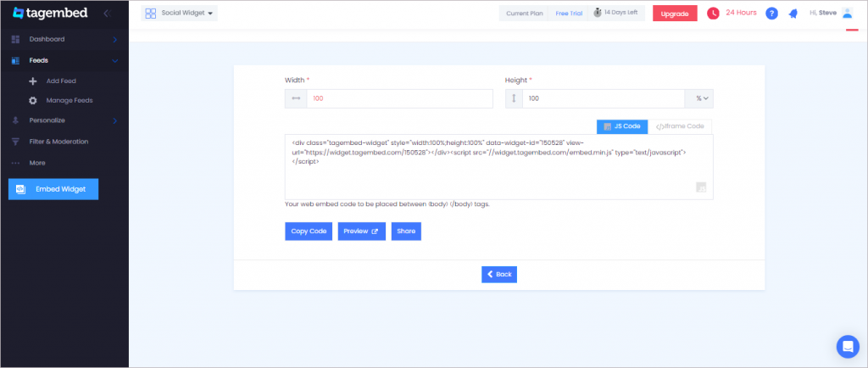Click the Feeds sidebar icon

15,60
